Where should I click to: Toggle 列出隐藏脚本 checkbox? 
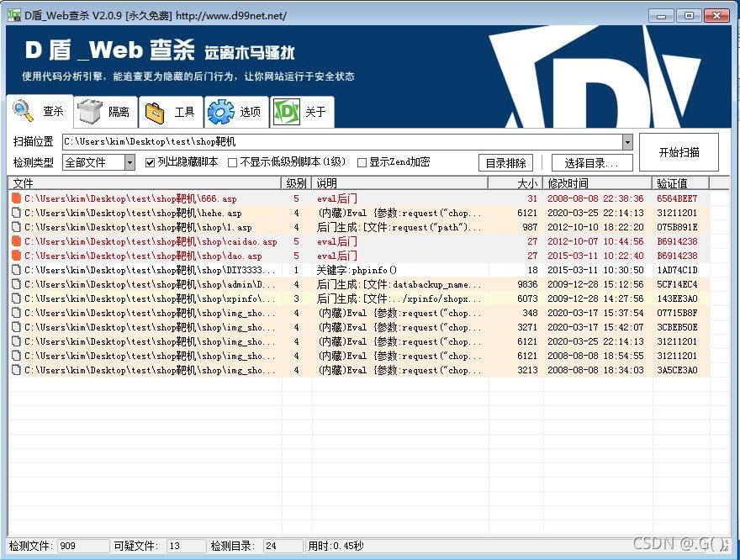(150, 163)
